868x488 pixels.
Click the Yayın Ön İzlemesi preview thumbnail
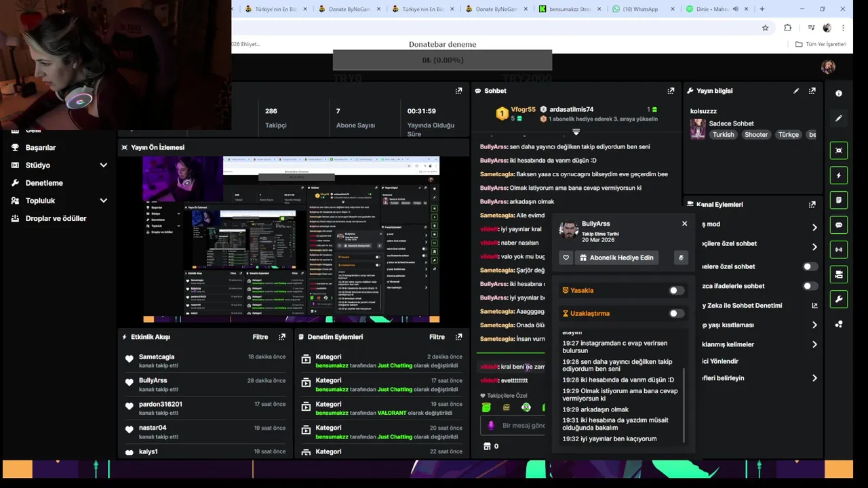click(x=291, y=239)
